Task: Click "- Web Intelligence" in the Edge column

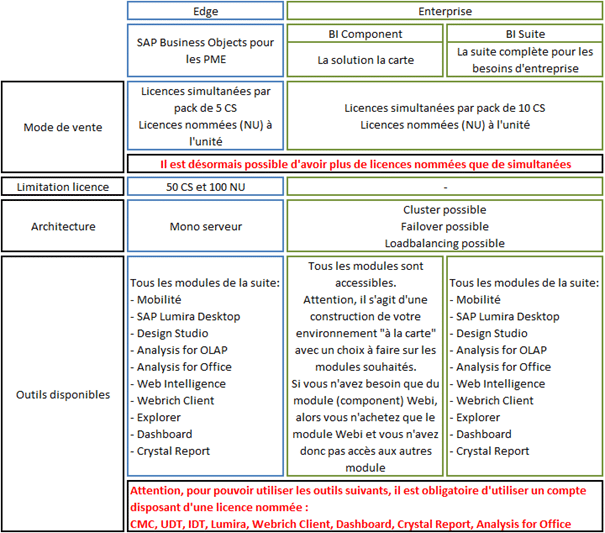Action: (178, 384)
